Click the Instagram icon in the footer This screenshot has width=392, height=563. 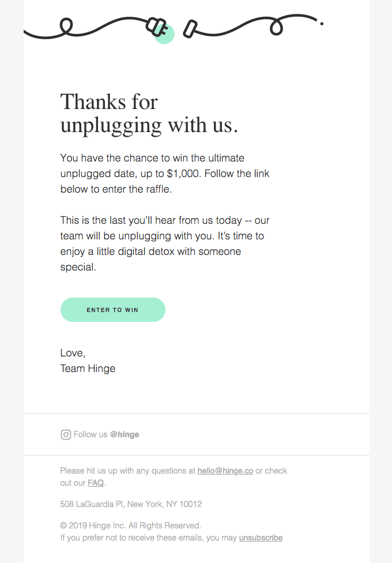pos(66,435)
